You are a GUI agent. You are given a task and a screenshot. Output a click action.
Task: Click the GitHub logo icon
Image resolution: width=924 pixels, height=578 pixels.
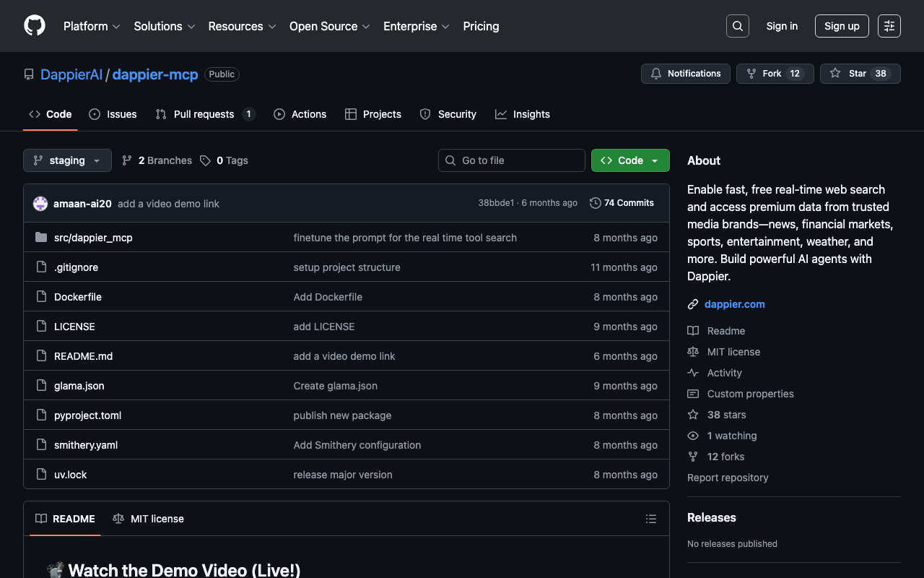[x=35, y=26]
